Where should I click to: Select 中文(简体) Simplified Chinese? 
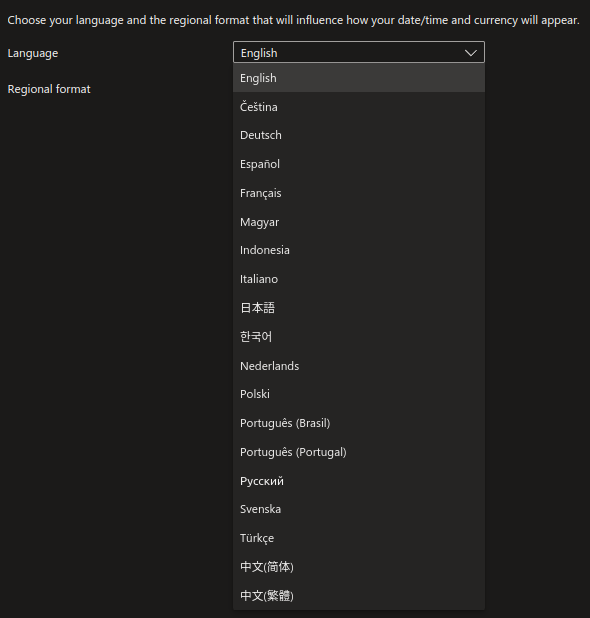click(359, 567)
